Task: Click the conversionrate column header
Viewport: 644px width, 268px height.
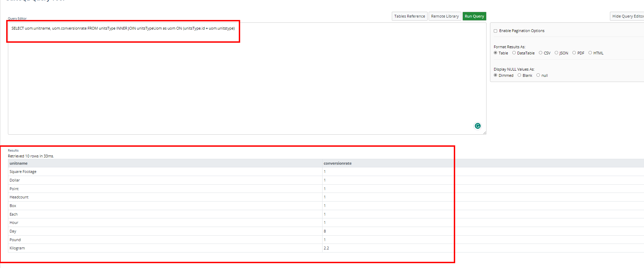Action: point(337,163)
